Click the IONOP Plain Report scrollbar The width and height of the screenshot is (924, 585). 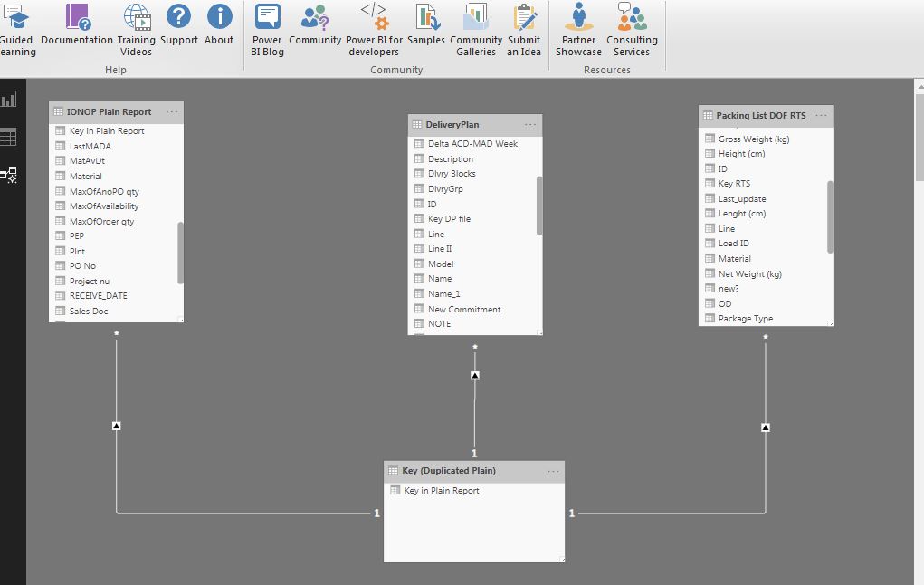(180, 253)
